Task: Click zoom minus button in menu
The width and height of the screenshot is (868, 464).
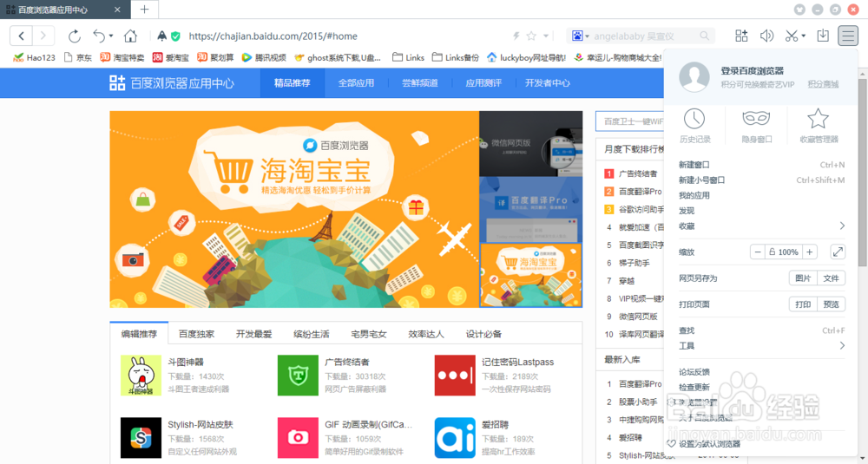Action: [x=757, y=252]
